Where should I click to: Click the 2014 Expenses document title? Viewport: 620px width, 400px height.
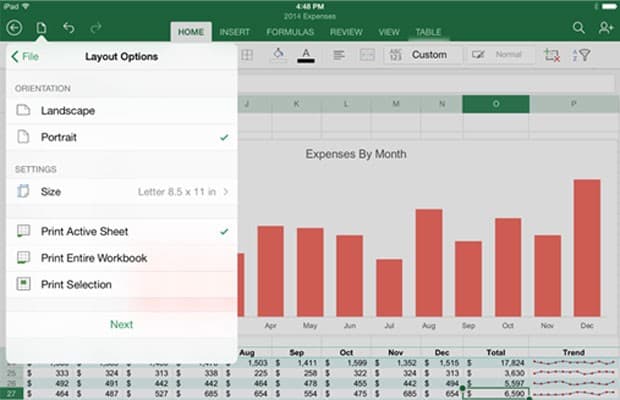(x=310, y=16)
